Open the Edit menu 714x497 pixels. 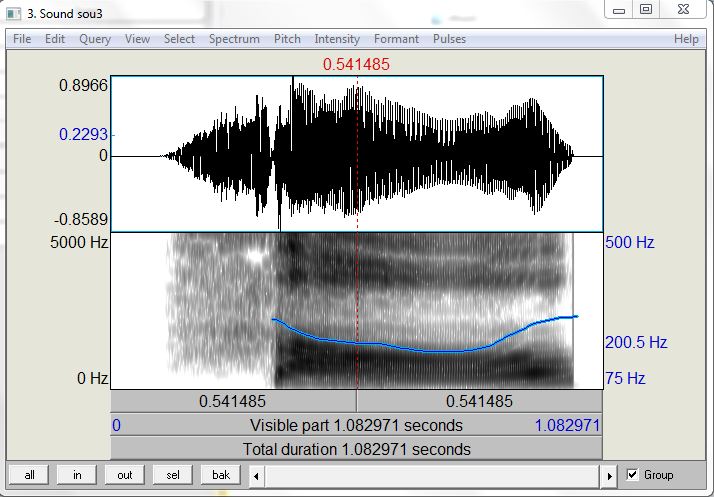click(55, 39)
